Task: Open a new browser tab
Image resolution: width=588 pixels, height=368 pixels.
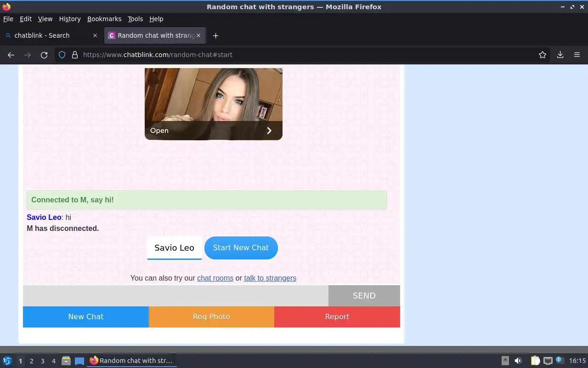Action: tap(215, 35)
